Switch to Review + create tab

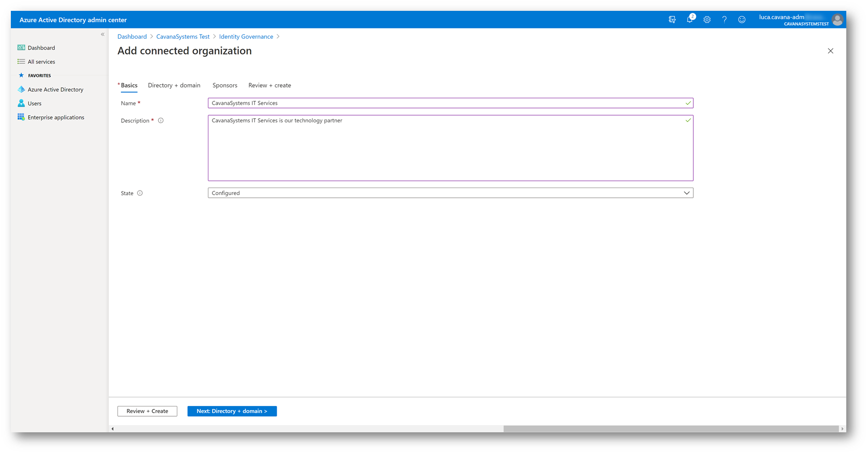click(270, 85)
